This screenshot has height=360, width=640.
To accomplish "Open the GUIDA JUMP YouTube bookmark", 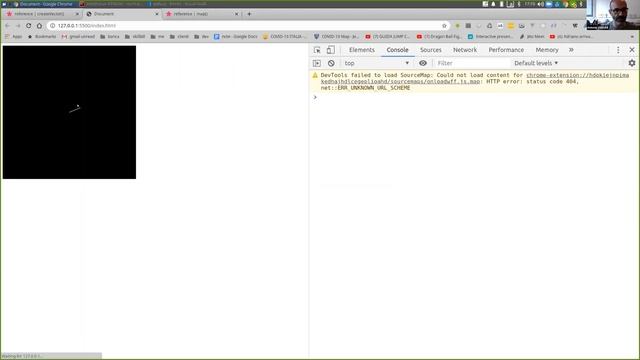I will coord(388,37).
